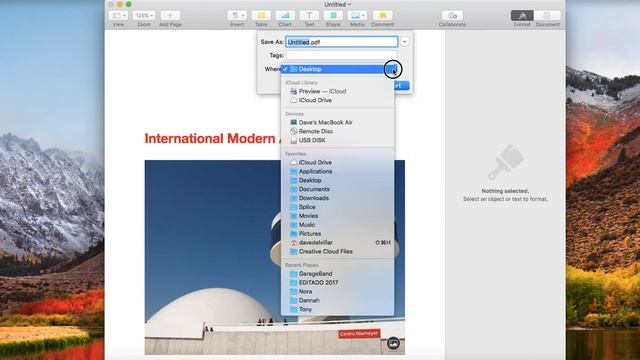Click the Save As filename field
This screenshot has height=360, width=640.
pyautogui.click(x=342, y=42)
